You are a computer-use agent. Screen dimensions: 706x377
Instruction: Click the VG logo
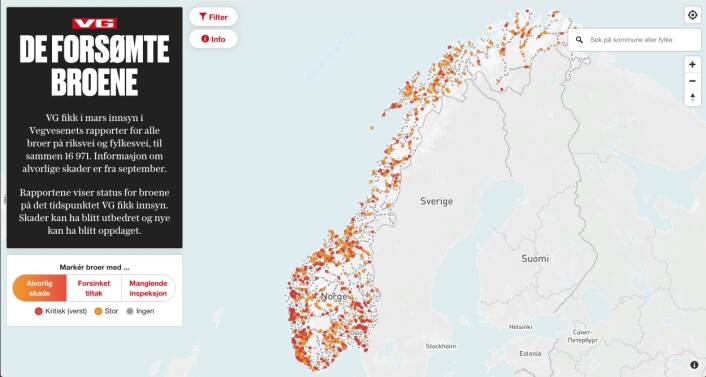tap(95, 23)
